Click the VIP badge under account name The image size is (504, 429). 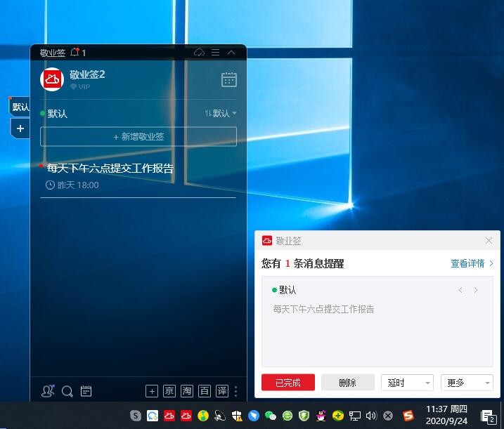point(80,86)
